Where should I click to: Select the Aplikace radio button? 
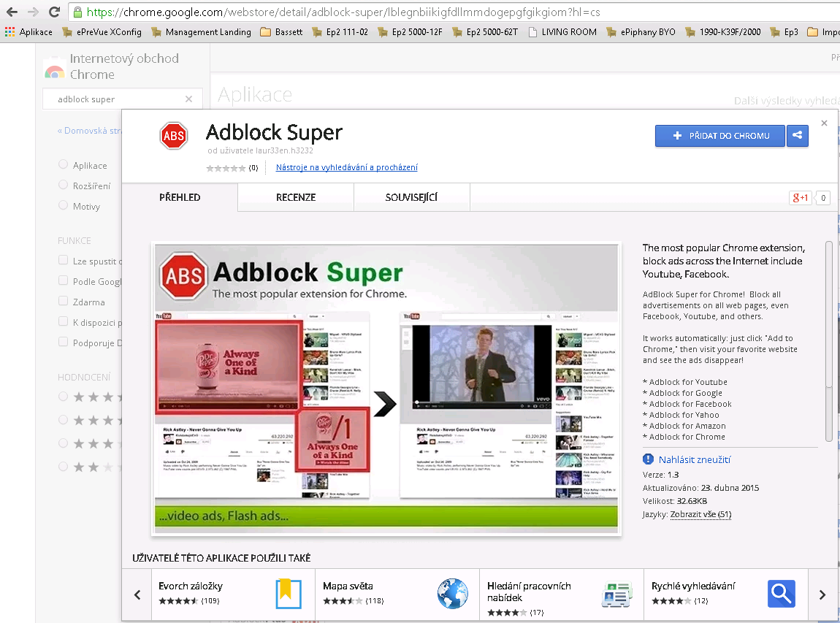pos(64,164)
